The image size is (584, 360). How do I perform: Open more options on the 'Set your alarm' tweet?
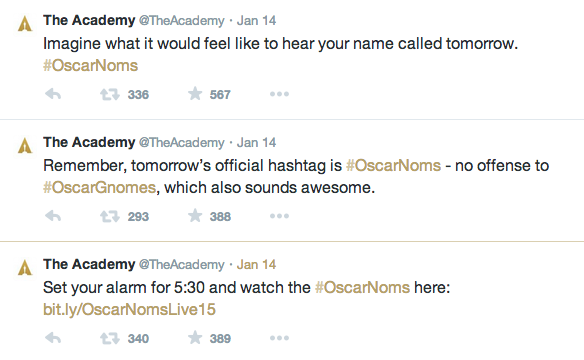click(279, 338)
